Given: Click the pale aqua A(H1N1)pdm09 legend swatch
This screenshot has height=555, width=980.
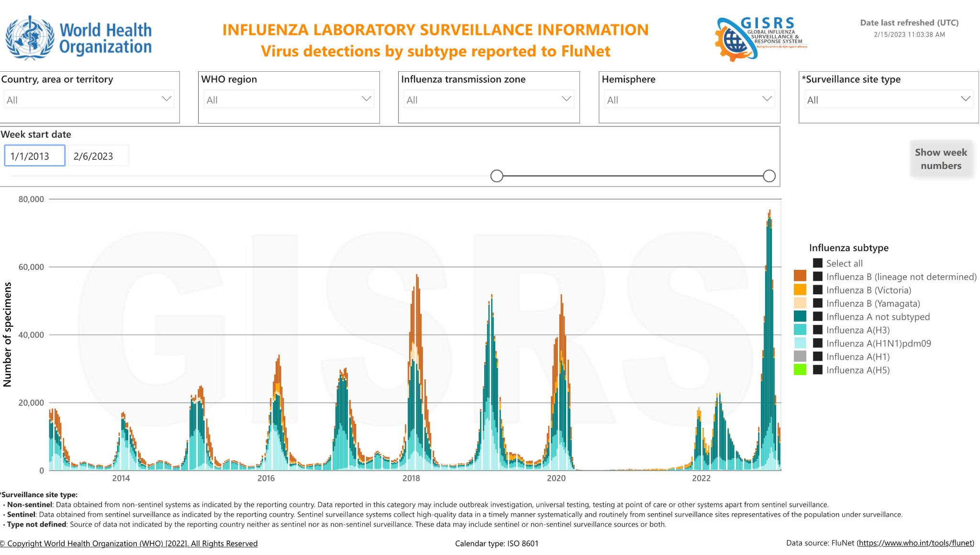Looking at the screenshot, I should coord(800,343).
